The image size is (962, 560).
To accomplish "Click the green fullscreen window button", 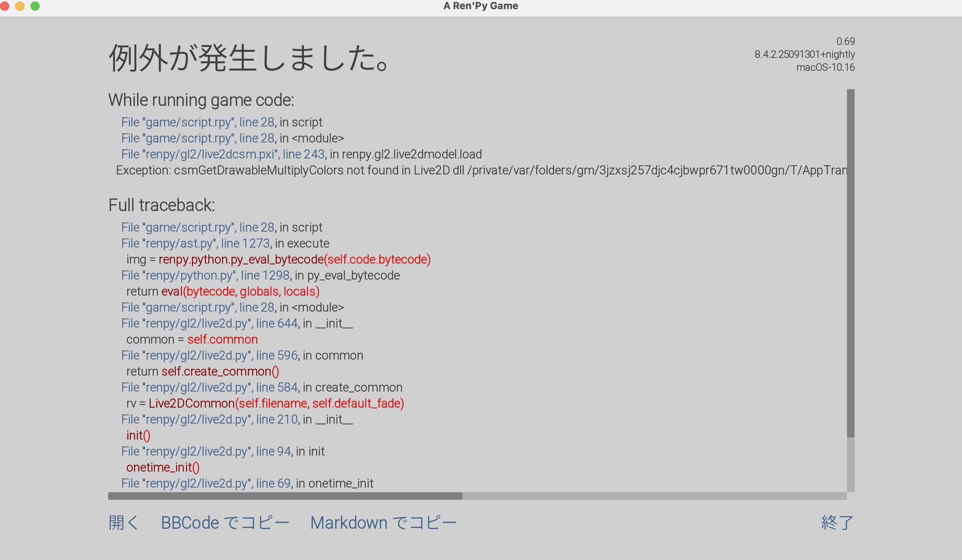I will coord(35,6).
